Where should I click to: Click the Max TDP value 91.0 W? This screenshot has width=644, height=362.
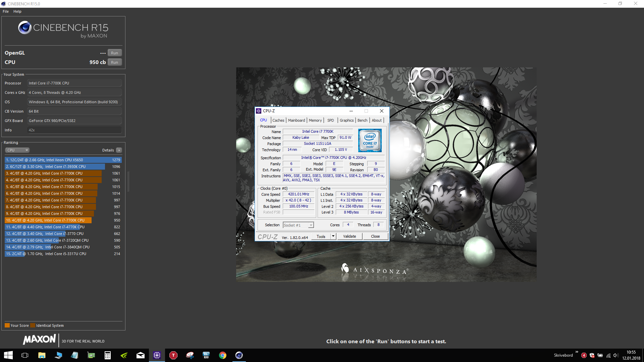pos(345,137)
